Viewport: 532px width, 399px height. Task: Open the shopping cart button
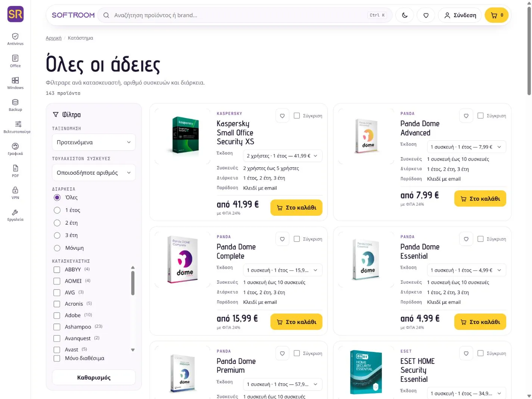click(497, 15)
